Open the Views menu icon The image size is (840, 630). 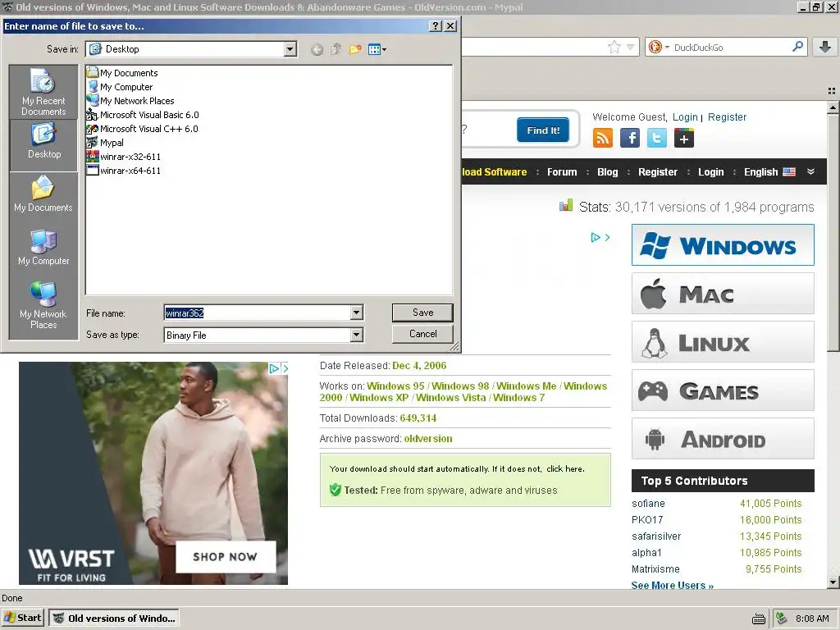click(x=377, y=50)
